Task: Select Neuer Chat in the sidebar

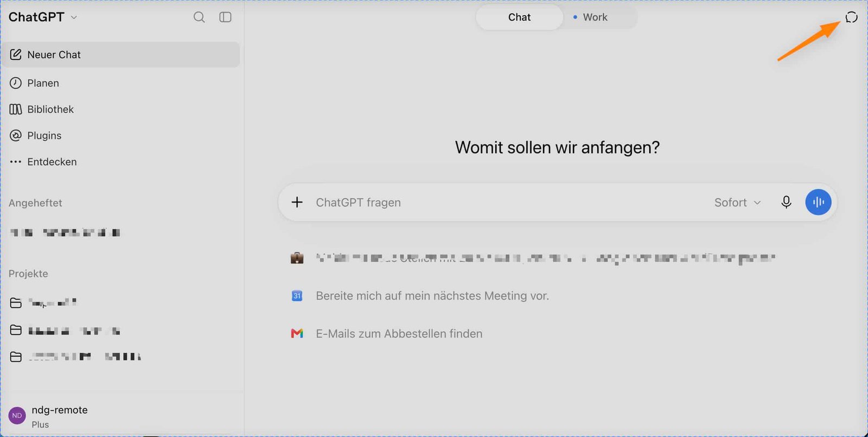Action: tap(120, 55)
